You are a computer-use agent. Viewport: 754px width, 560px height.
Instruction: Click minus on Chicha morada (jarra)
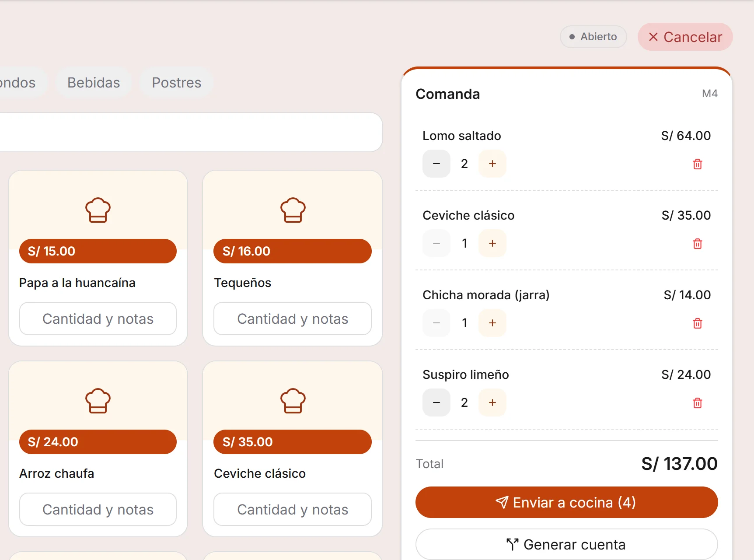coord(436,323)
